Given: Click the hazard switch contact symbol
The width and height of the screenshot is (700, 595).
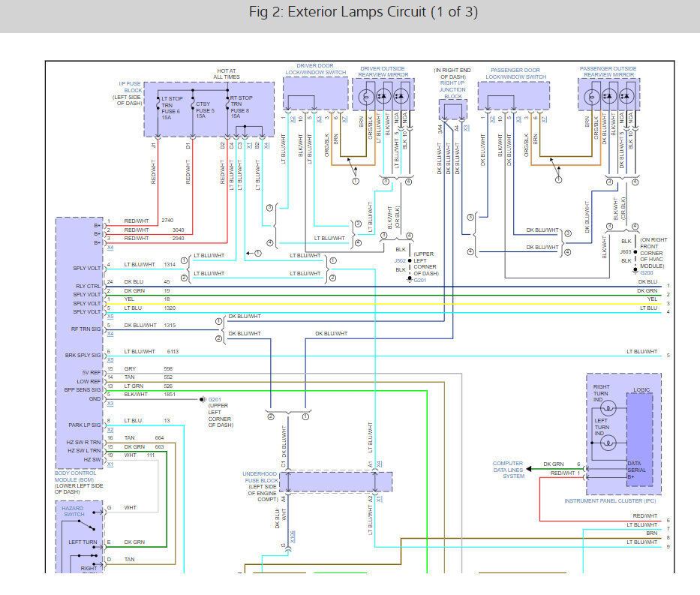Looking at the screenshot, I should point(86,525).
